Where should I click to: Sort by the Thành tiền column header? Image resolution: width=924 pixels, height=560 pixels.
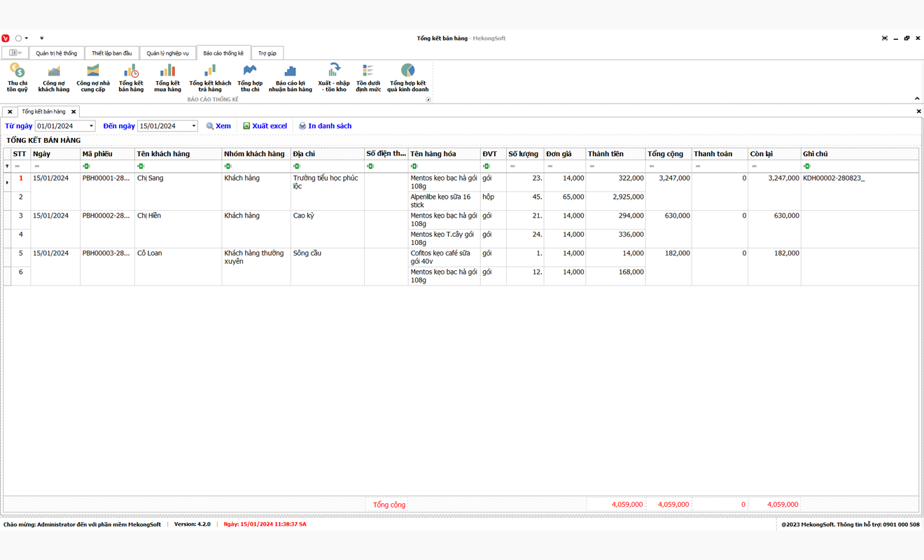point(615,154)
